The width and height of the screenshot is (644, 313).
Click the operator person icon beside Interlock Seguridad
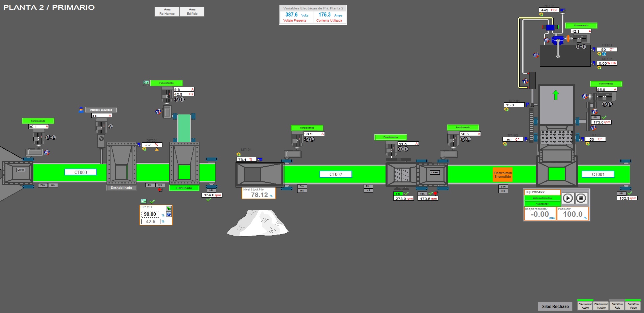81,110
